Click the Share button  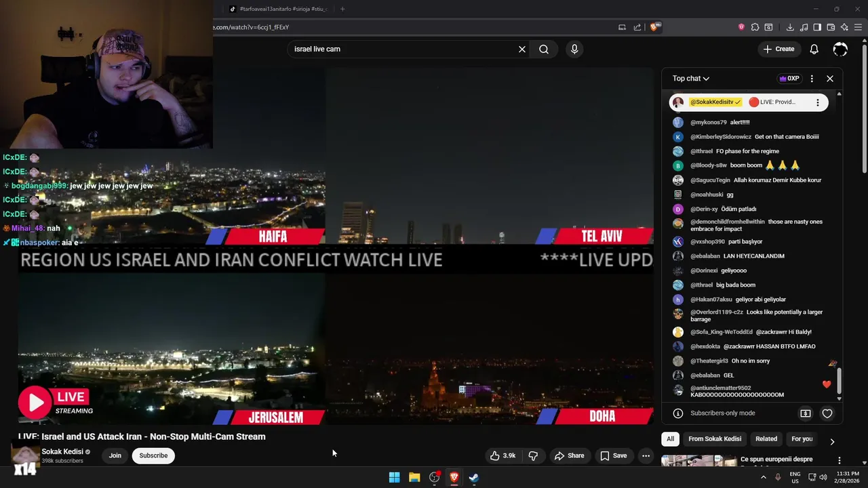coord(569,455)
